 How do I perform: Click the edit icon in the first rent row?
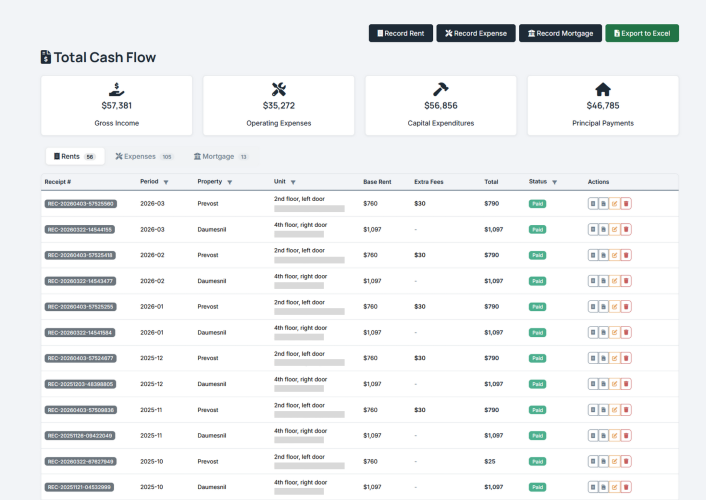click(615, 204)
